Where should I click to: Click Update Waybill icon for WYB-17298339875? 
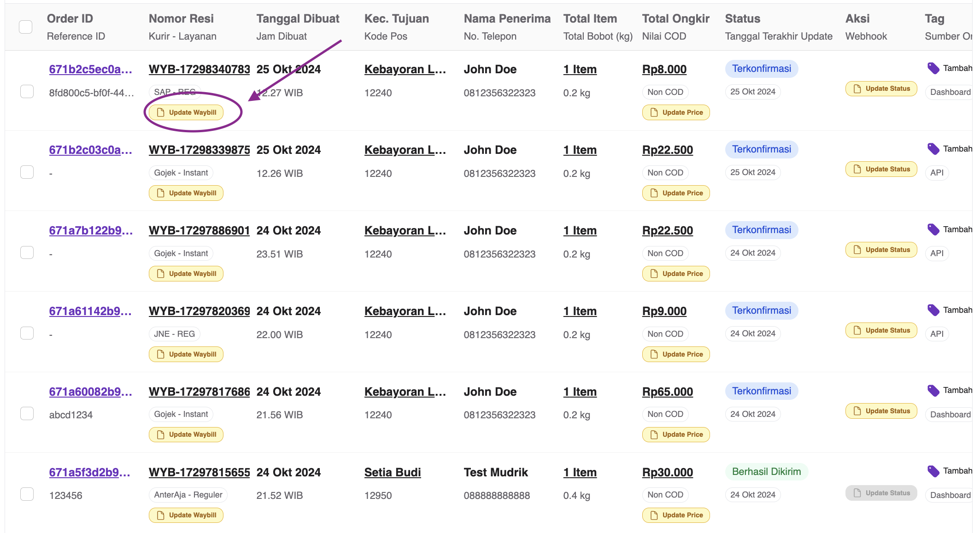pyautogui.click(x=161, y=193)
